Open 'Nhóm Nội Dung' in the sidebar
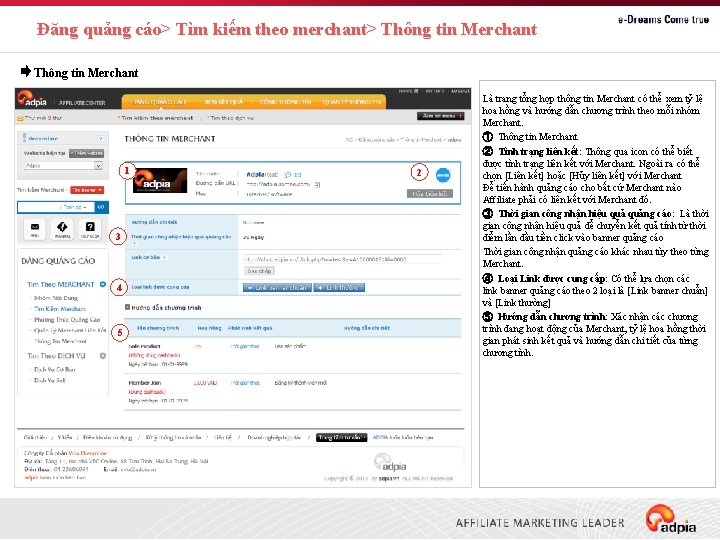 pos(56,298)
